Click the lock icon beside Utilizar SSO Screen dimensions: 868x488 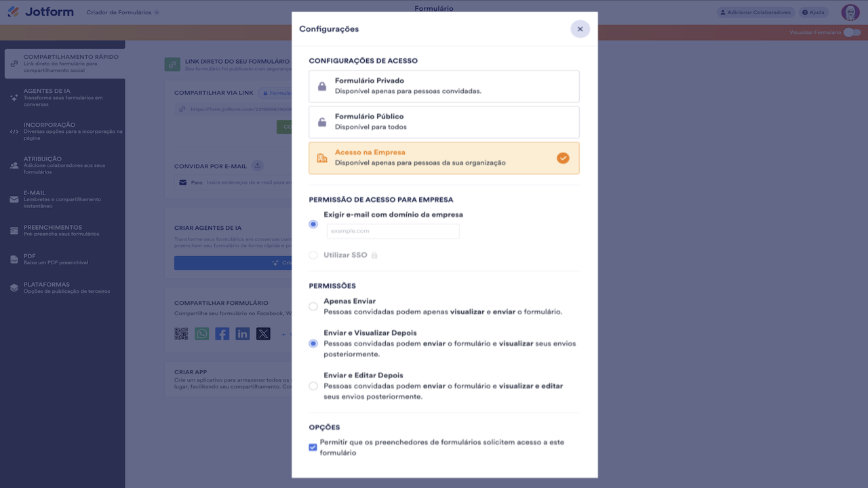[x=374, y=256]
